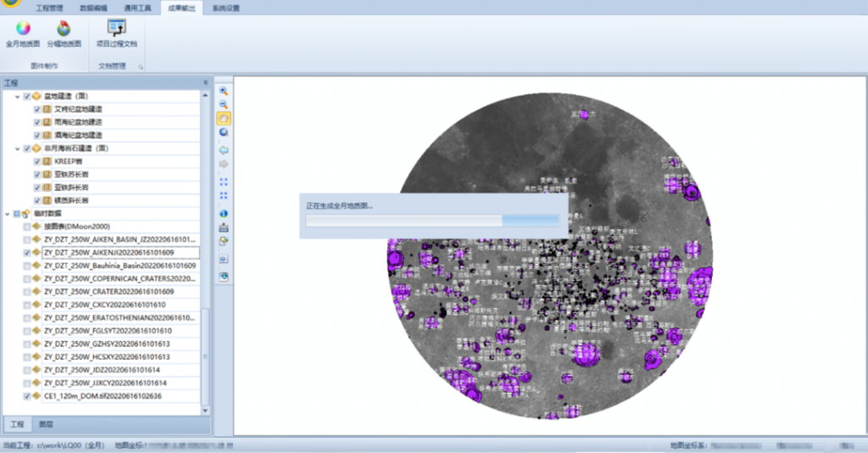Collapse the 盆地建造（面） tree group
This screenshot has height=453, width=868.
point(17,97)
